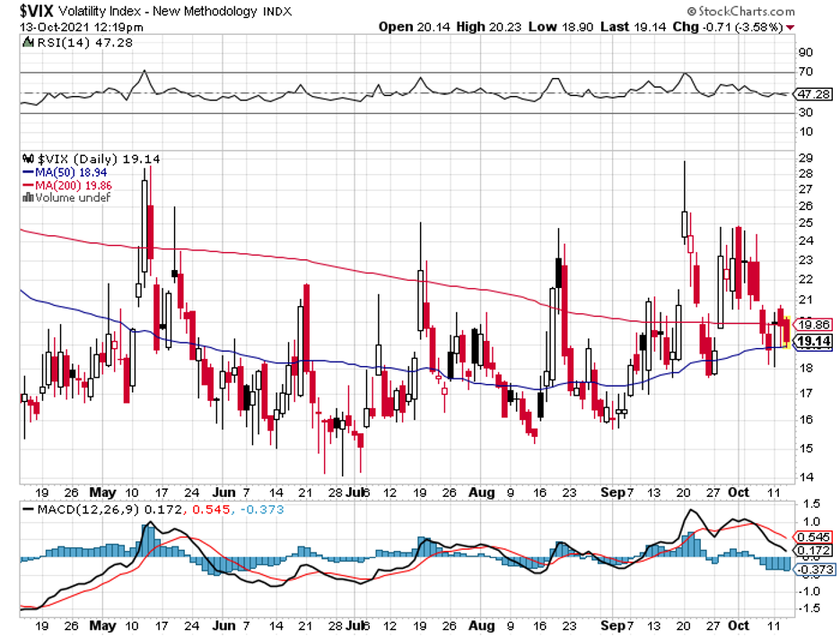
Task: Click the blue -0.373 histogram value in MACD legend
Action: tap(262, 510)
